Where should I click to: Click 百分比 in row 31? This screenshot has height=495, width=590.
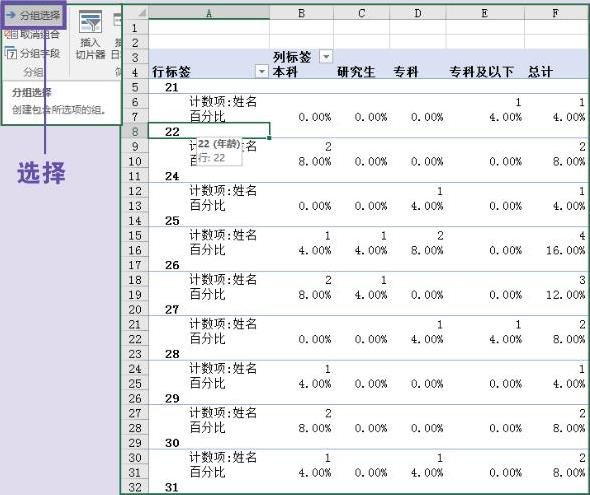pos(207,472)
